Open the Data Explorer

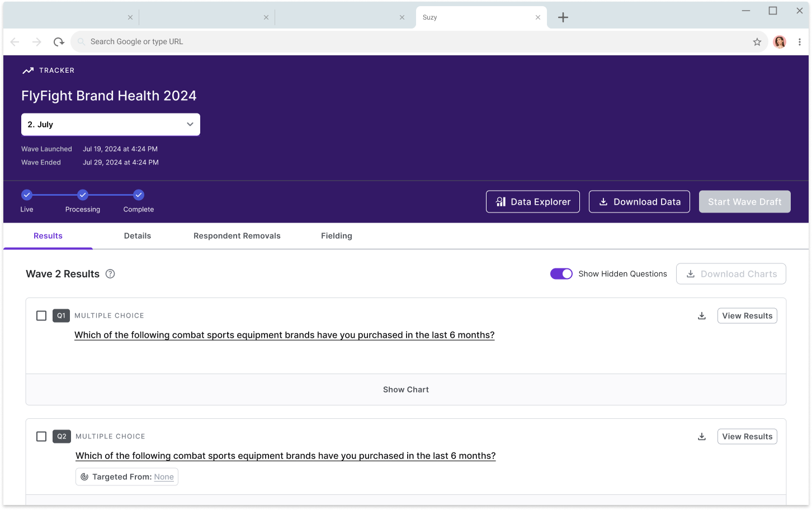[x=533, y=202]
